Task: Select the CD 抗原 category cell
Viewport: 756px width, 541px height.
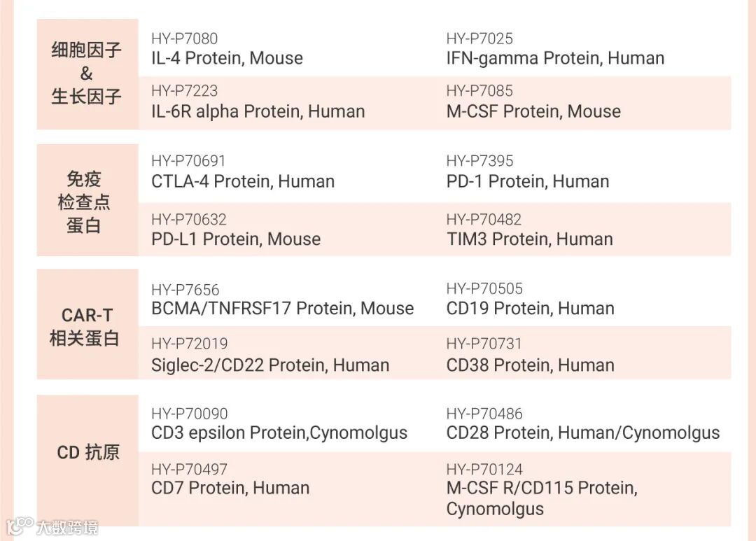Action: coord(87,461)
